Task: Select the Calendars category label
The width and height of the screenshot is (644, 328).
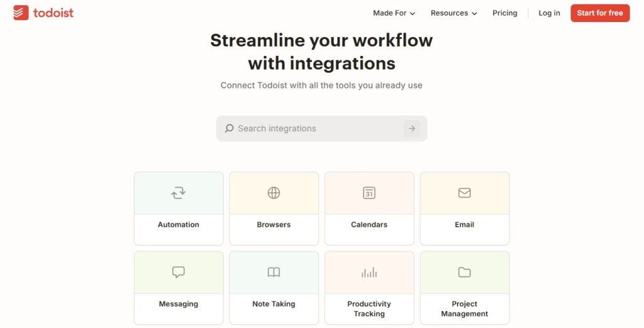Action: click(369, 225)
